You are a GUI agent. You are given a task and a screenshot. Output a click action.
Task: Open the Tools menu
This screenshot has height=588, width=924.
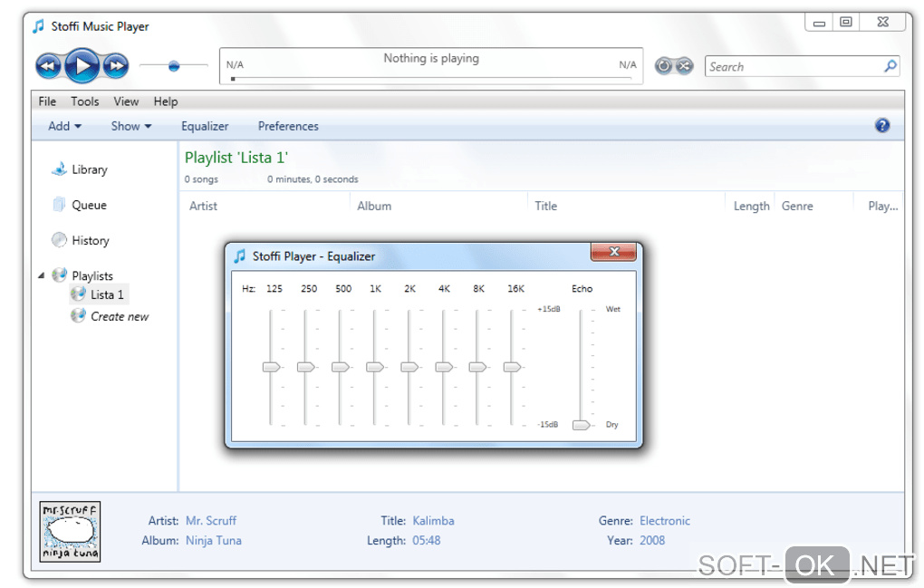pos(85,101)
